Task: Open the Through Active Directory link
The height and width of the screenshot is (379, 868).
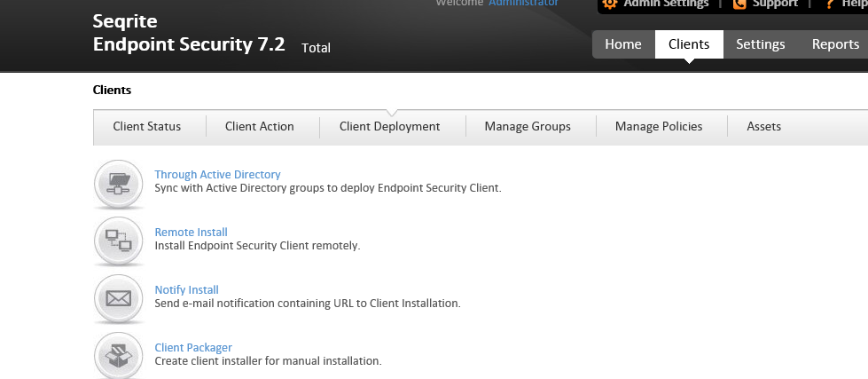Action: (217, 175)
